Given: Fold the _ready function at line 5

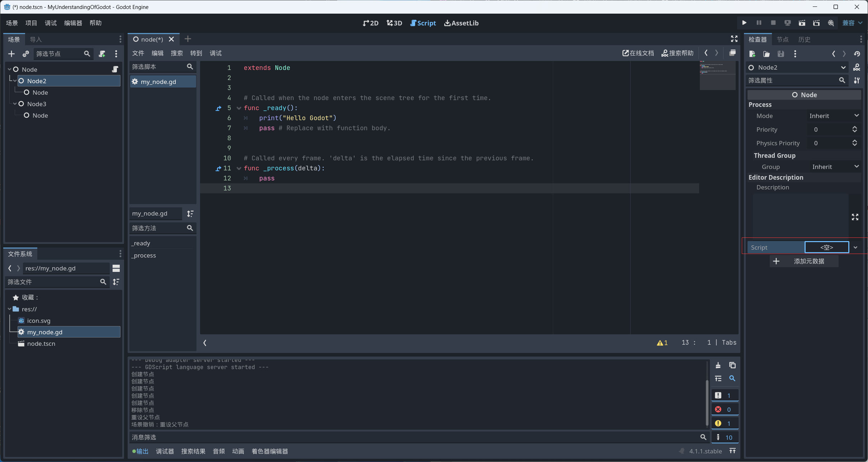Looking at the screenshot, I should point(239,108).
